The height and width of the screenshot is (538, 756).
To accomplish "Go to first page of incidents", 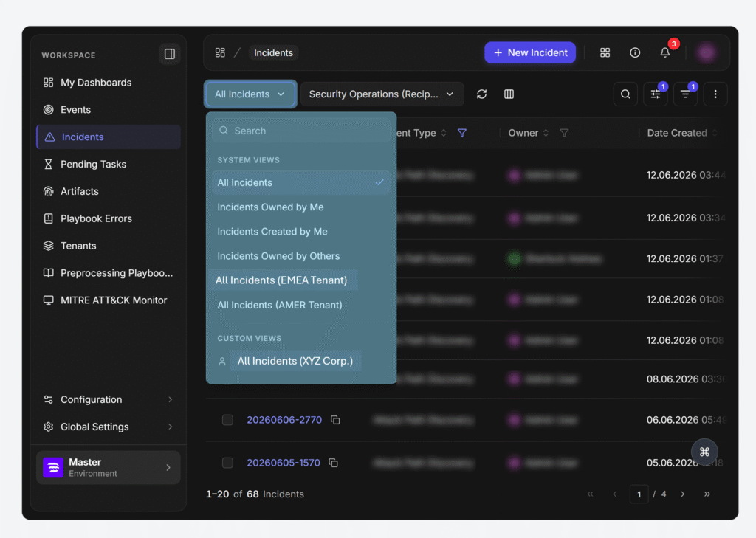I will pyautogui.click(x=590, y=494).
